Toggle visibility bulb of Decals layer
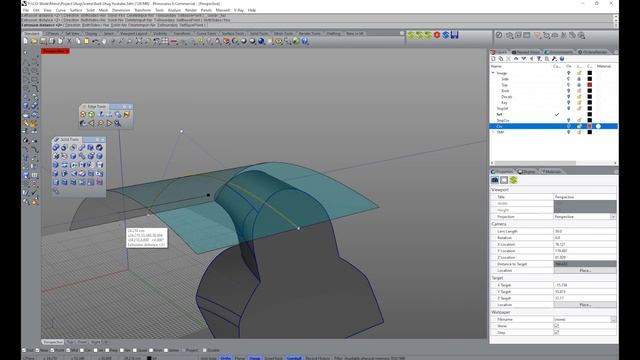Viewport: 640px width, 360px height. tap(568, 97)
